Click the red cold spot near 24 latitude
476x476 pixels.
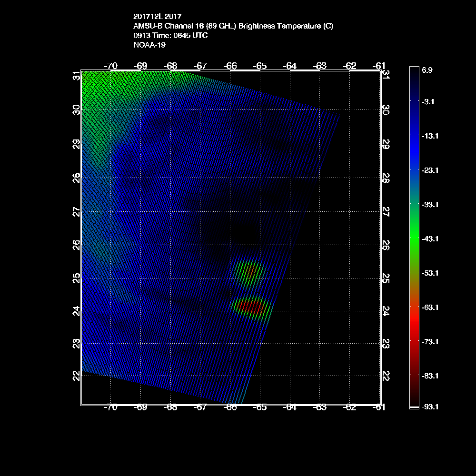(248, 306)
